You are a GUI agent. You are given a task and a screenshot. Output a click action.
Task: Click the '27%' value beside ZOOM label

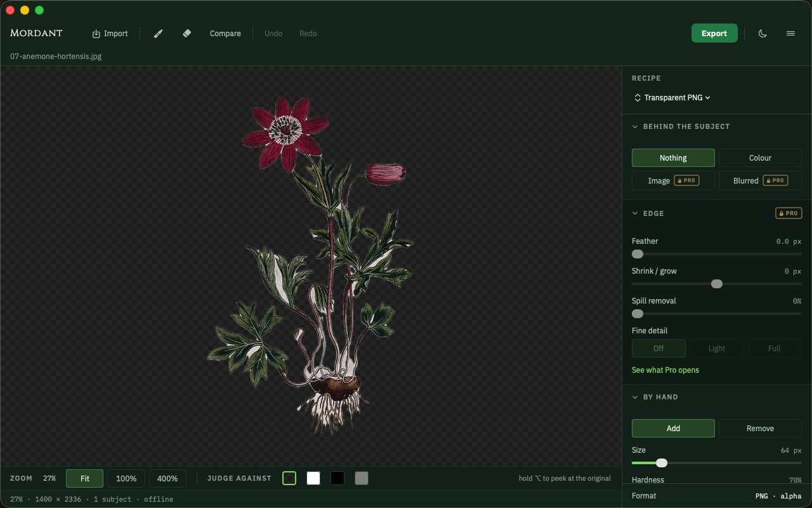pyautogui.click(x=49, y=479)
